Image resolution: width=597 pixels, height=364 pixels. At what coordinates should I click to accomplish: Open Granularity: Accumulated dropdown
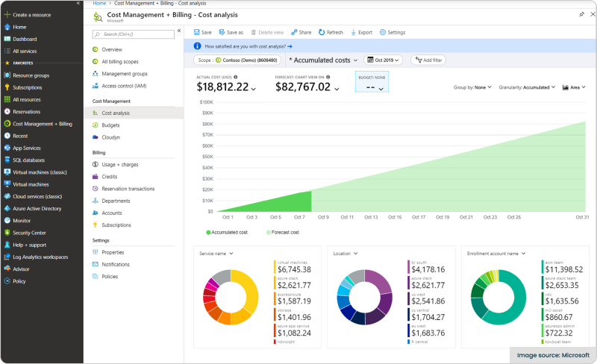[527, 87]
